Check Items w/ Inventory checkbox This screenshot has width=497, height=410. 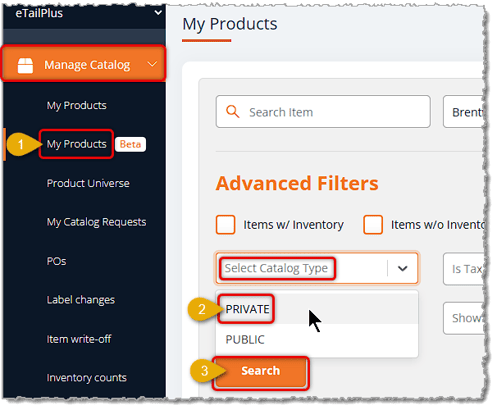pyautogui.click(x=226, y=225)
